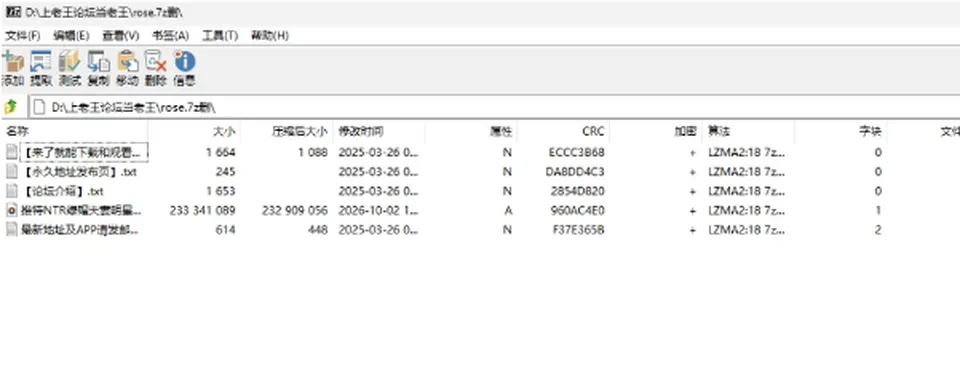Sort by the 名称 column header
The height and width of the screenshot is (367, 960).
(74, 131)
